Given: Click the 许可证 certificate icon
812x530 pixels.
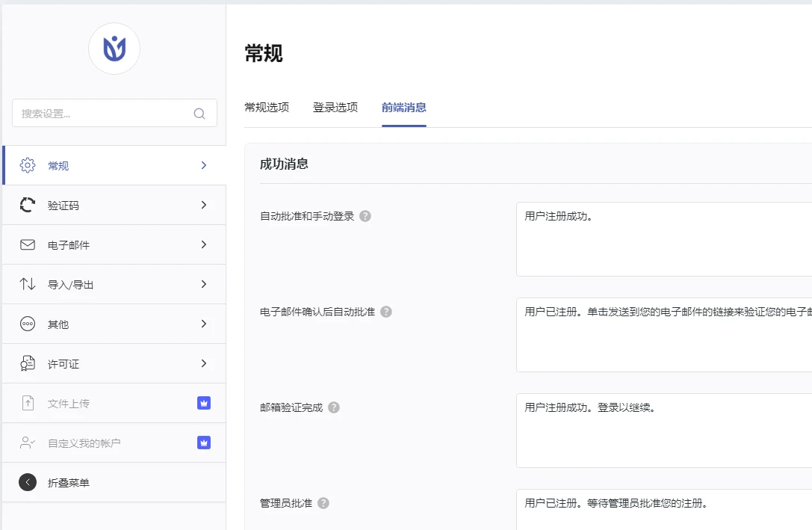Looking at the screenshot, I should tap(27, 363).
